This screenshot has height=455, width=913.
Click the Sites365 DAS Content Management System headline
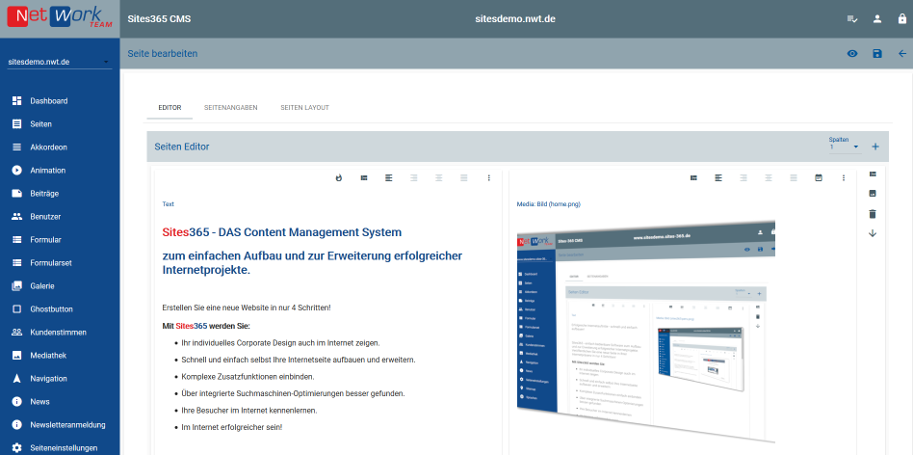click(x=282, y=232)
